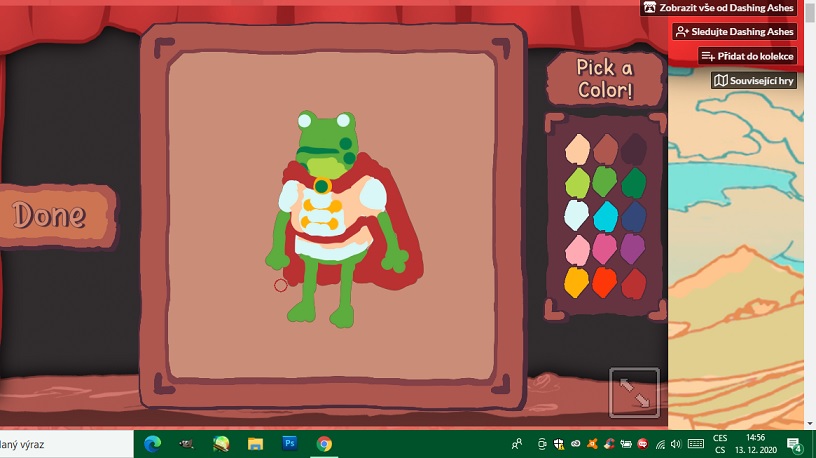Open File Explorer from the taskbar
Screen dimensions: 816x458
[x=255, y=444]
